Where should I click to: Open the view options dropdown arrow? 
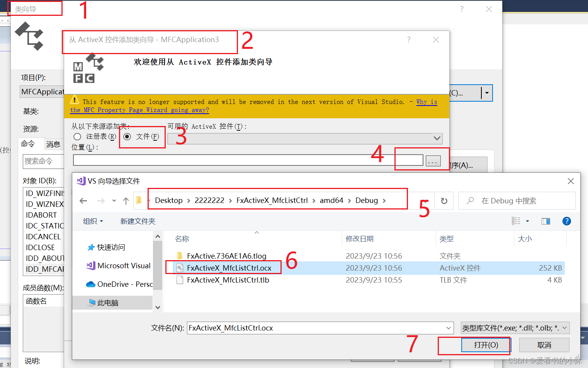pyautogui.click(x=527, y=221)
